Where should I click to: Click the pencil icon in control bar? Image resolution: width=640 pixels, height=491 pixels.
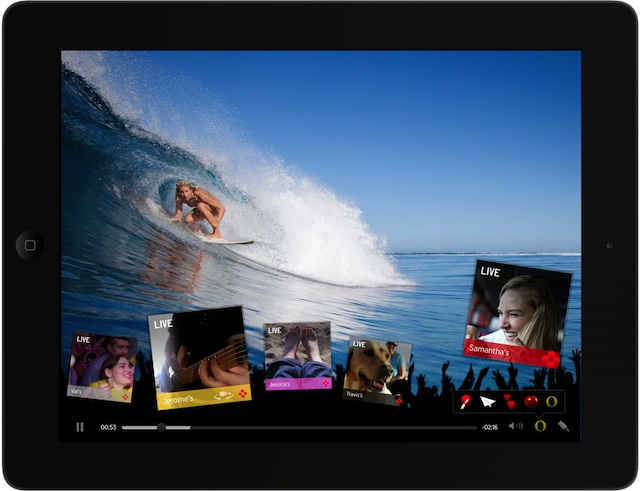point(564,426)
